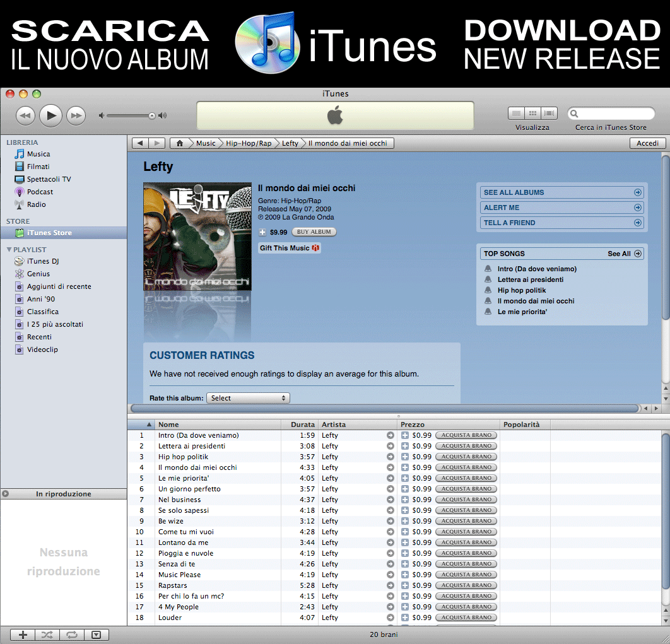
Task: Click Gift This Music link
Action: click(x=290, y=248)
